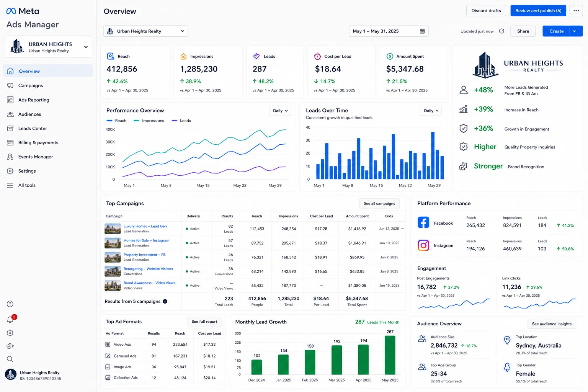
Task: Open Property Investment – FB campaign link
Action: click(144, 255)
